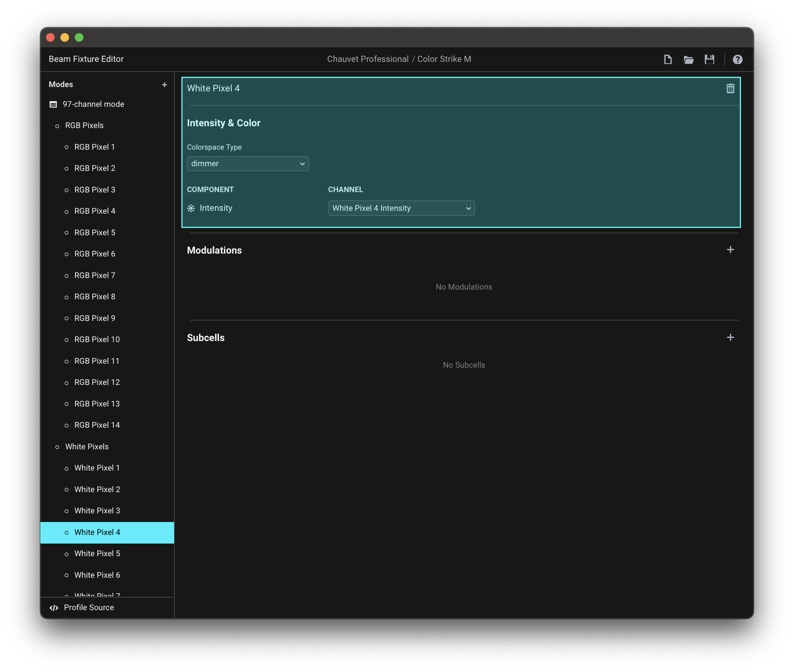Open the help icon
This screenshot has width=794, height=672.
(737, 59)
